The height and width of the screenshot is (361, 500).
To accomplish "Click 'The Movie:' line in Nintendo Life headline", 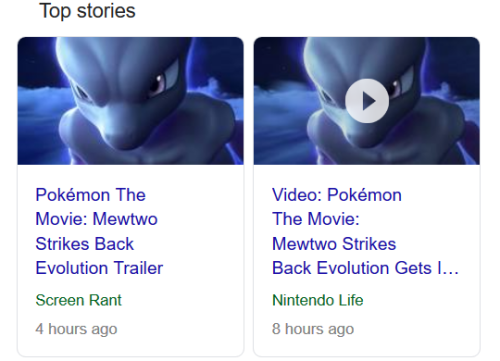I will [x=316, y=219].
